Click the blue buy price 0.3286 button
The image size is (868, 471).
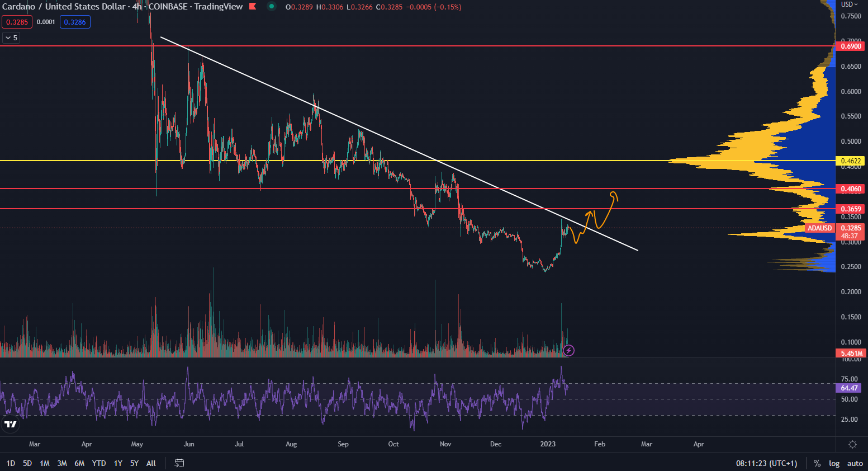point(75,22)
